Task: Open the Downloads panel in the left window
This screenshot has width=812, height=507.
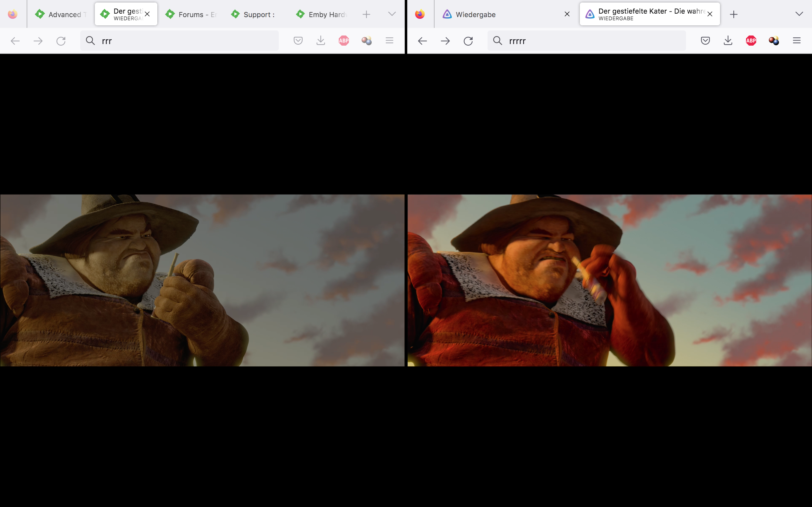Action: [321, 41]
